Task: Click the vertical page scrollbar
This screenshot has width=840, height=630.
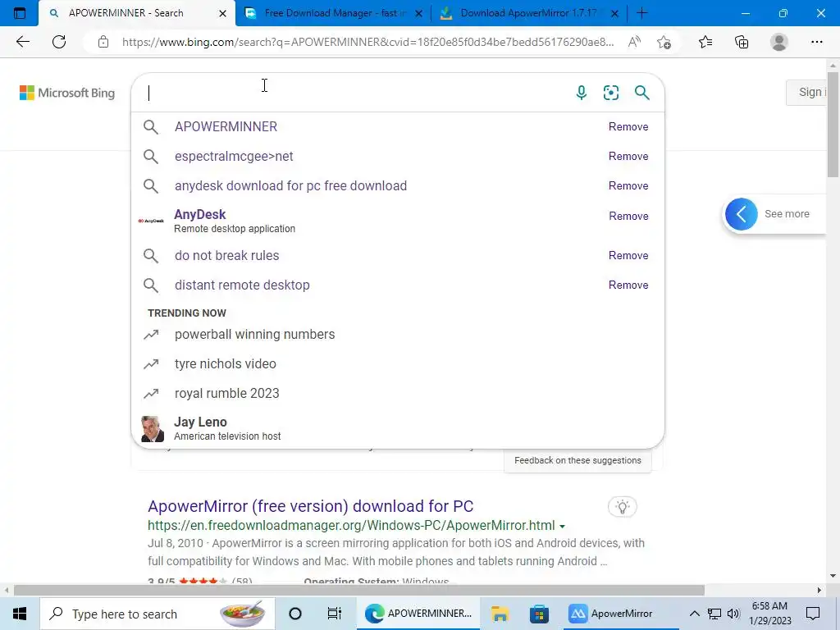Action: pos(833,123)
